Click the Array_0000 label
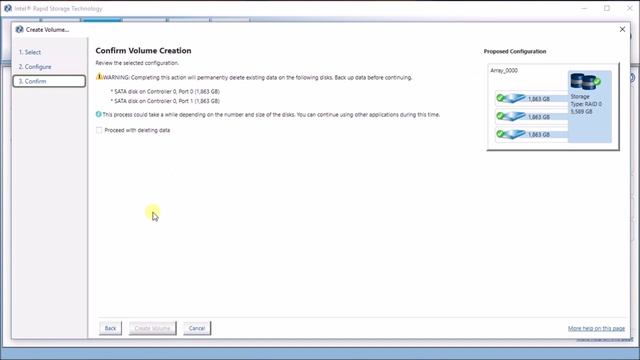Screen dimensions: 640x360 coord(504,70)
